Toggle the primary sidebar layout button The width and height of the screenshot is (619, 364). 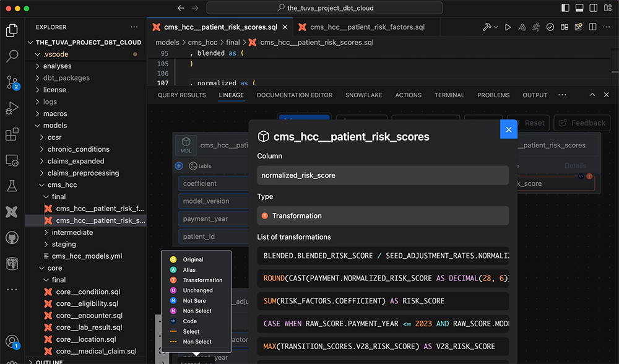click(x=565, y=8)
